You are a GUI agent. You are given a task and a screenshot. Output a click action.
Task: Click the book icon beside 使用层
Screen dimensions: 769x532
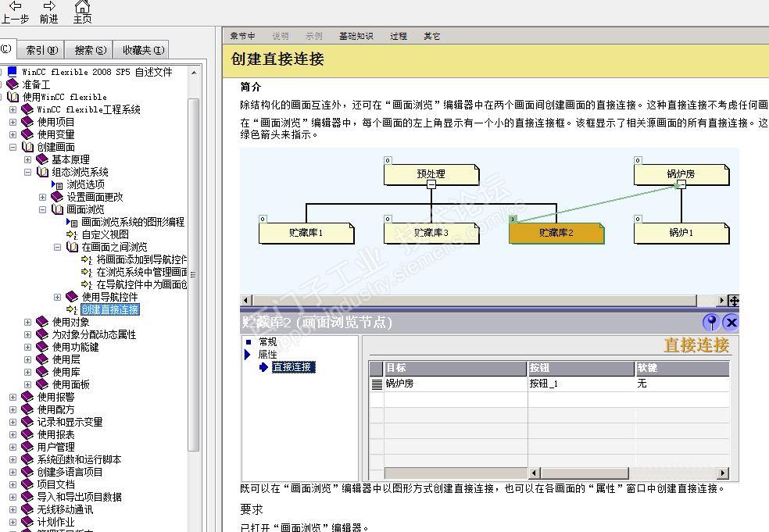pyautogui.click(x=43, y=359)
